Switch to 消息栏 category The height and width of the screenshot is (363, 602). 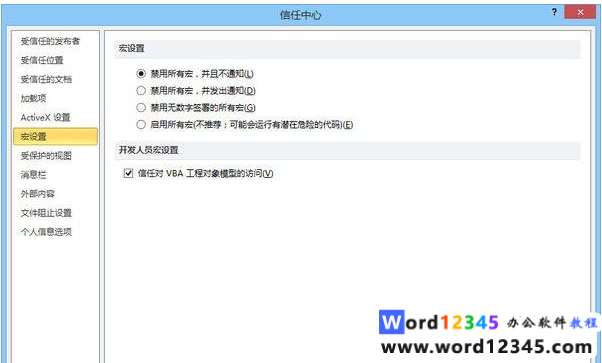33,175
